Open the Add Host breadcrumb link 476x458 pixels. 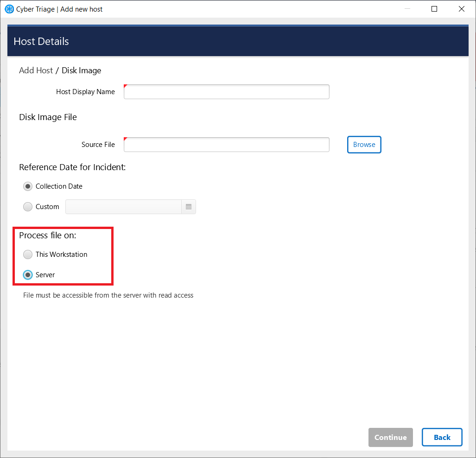pos(36,70)
